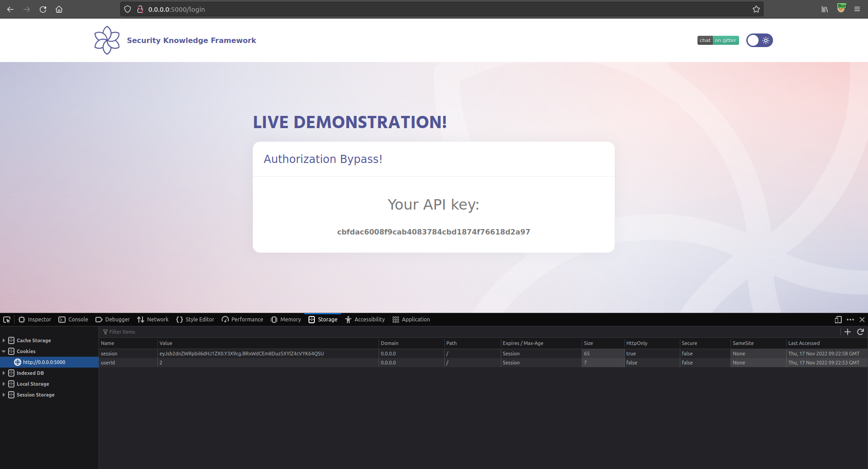Sort by the HttpOnly column header
The width and height of the screenshot is (868, 469).
pyautogui.click(x=652, y=343)
